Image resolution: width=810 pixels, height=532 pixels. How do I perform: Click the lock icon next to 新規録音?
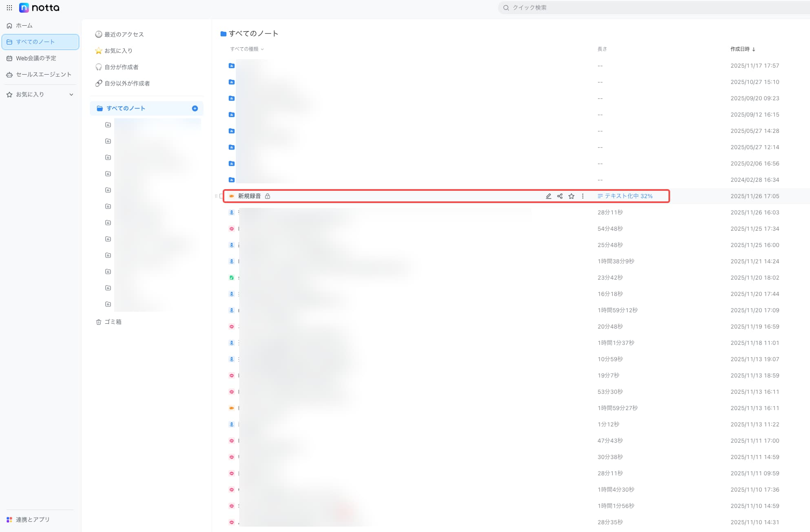268,196
